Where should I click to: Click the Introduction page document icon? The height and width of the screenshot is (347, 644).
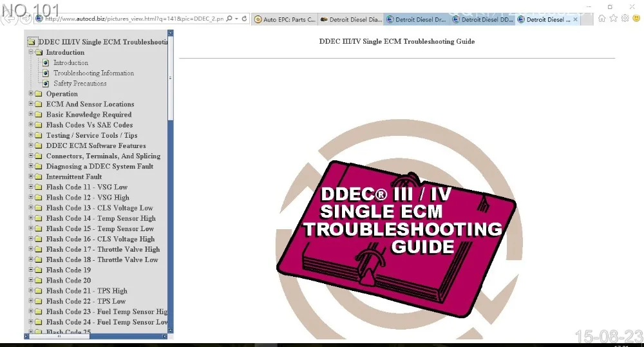click(x=46, y=63)
